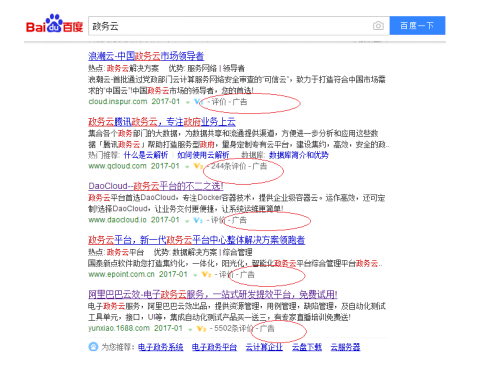
Task: Click V1 credit badge on cloud.inspur.com row
Action: tap(198, 102)
